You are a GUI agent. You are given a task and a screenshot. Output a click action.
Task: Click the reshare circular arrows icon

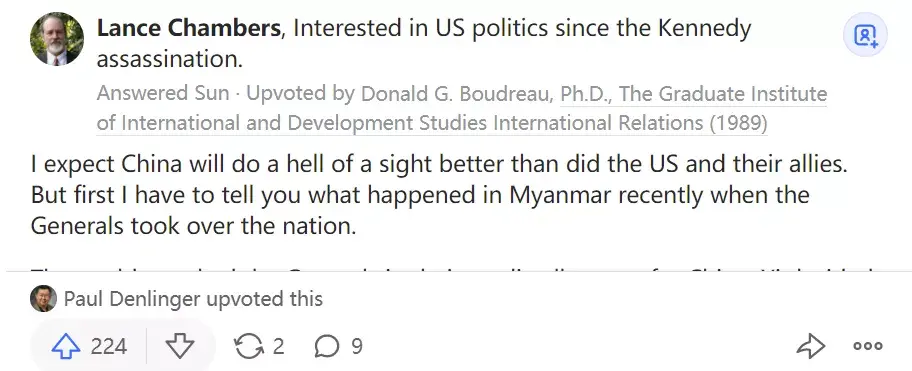[x=248, y=347]
